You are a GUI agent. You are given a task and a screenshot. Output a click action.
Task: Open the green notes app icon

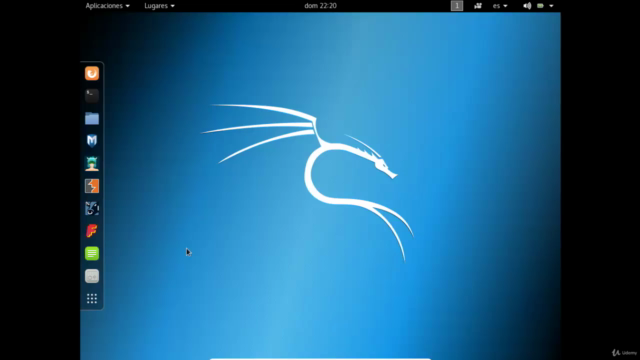pos(92,253)
